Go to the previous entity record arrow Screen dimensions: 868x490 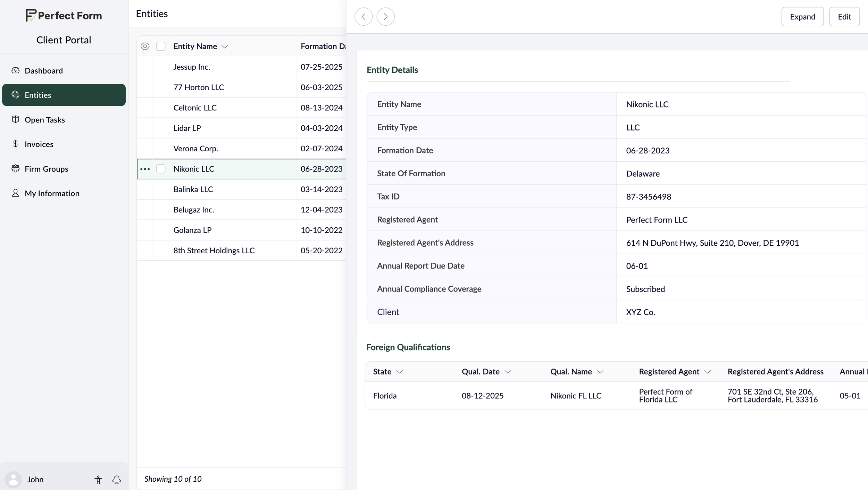coord(364,17)
